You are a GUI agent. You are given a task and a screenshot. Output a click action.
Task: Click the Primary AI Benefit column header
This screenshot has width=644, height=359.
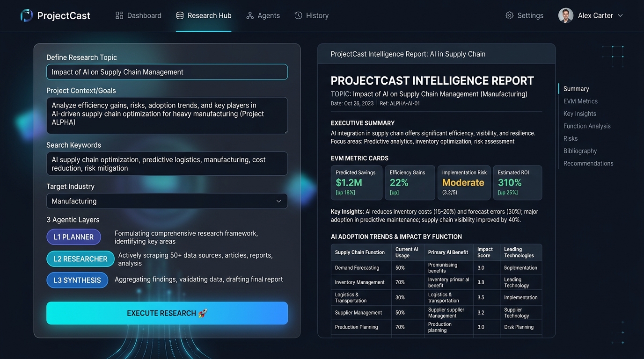pyautogui.click(x=448, y=252)
